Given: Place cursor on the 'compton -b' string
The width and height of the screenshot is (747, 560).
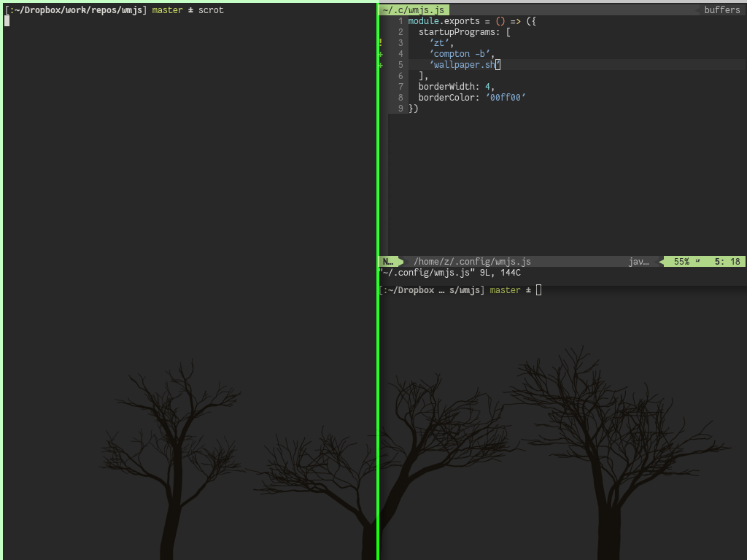Looking at the screenshot, I should [x=460, y=54].
